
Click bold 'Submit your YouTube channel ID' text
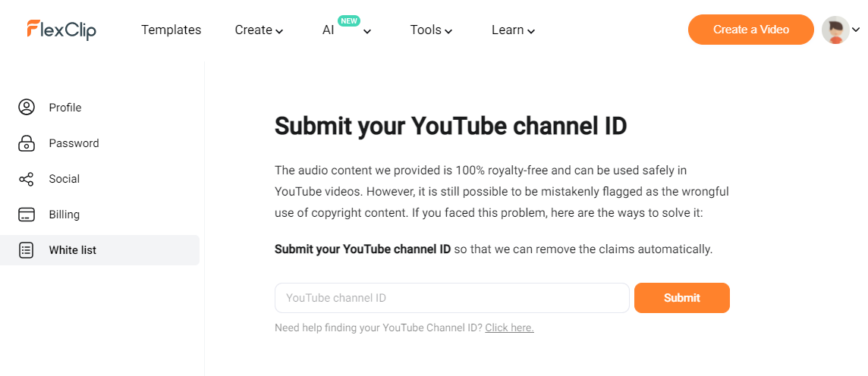coord(363,249)
